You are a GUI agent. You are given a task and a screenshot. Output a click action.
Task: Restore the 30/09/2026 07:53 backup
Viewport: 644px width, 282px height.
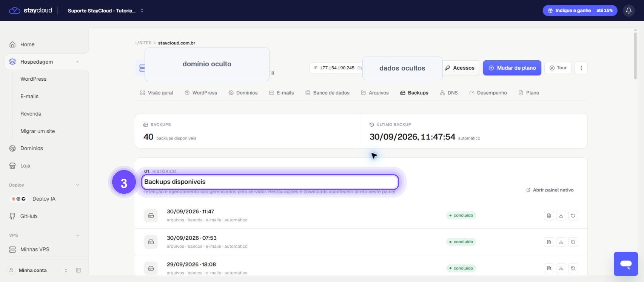tap(573, 242)
